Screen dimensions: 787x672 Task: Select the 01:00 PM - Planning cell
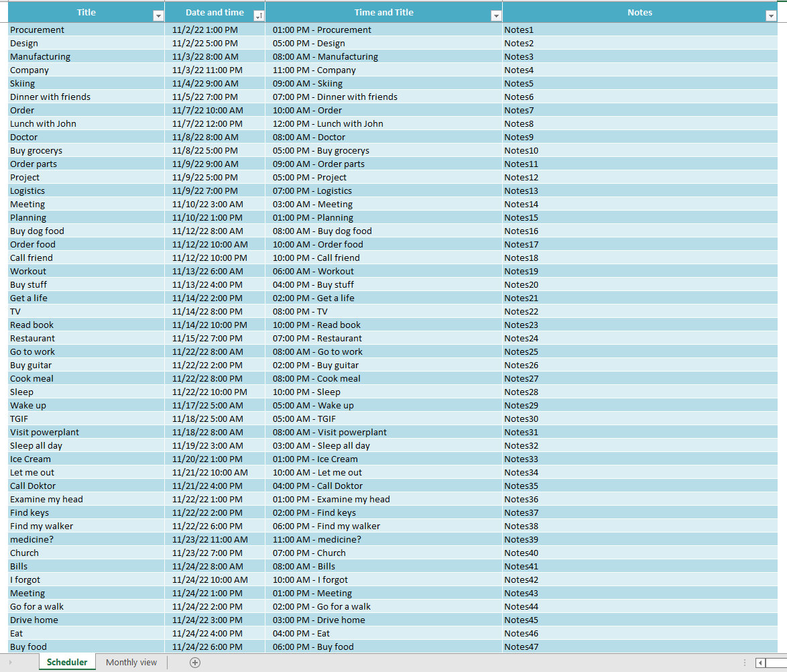[x=384, y=217]
